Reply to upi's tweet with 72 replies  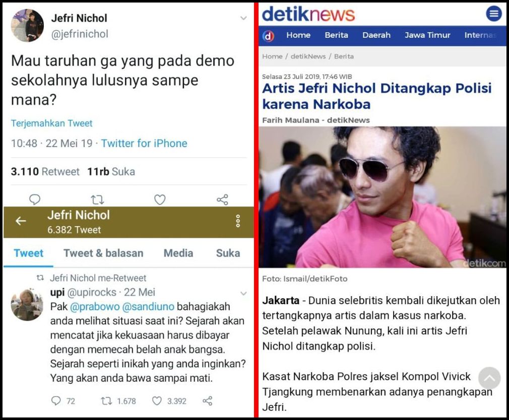tap(56, 401)
